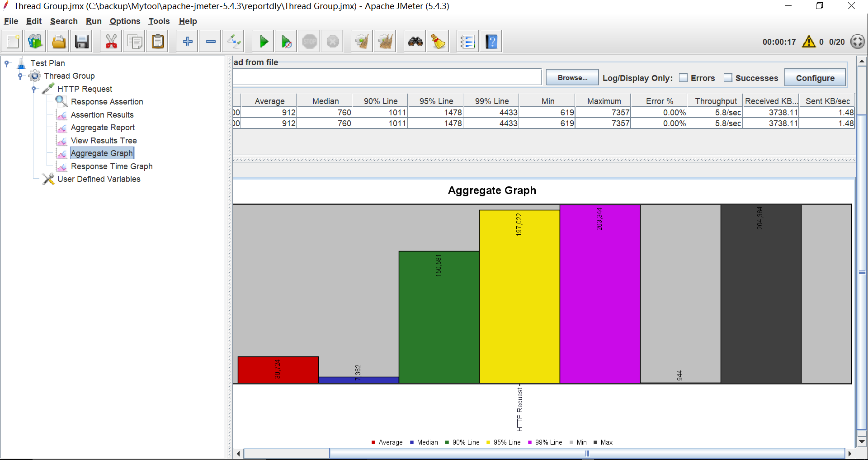Open the Templates icon
This screenshot has width=868, height=460.
tap(35, 42)
